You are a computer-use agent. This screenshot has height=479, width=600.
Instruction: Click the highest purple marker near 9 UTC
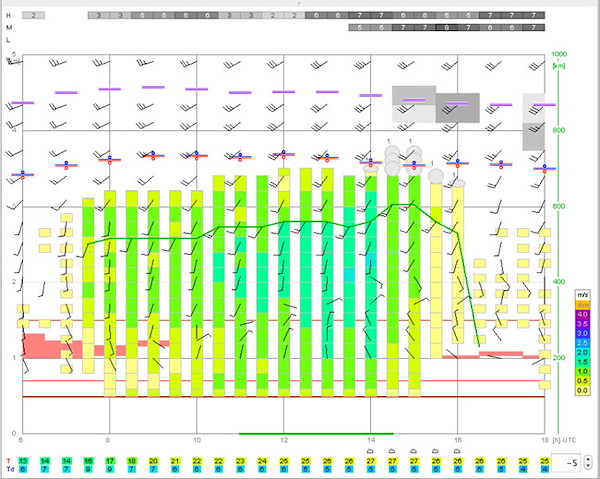click(153, 88)
